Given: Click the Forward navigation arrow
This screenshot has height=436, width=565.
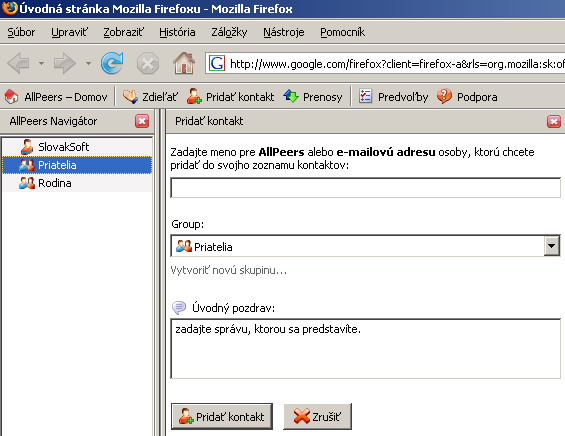Looking at the screenshot, I should 65,63.
